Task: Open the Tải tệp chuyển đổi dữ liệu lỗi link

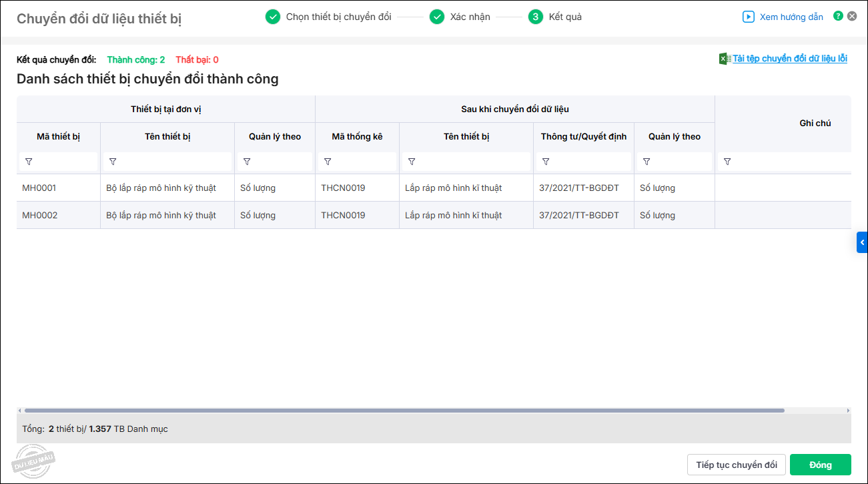Action: point(790,59)
